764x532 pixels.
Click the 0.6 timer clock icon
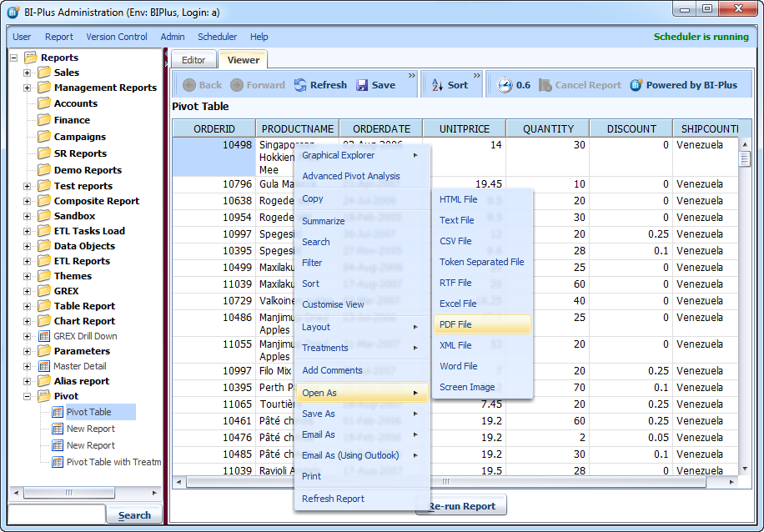[x=505, y=85]
